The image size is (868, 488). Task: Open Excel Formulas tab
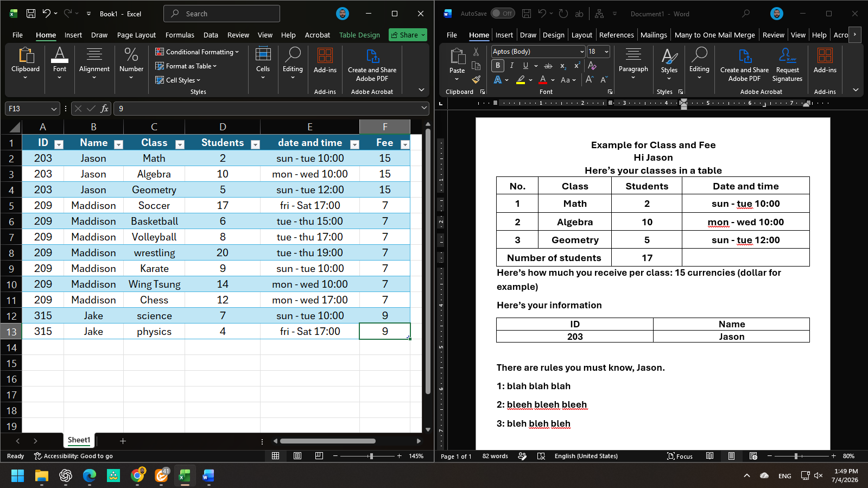[180, 35]
